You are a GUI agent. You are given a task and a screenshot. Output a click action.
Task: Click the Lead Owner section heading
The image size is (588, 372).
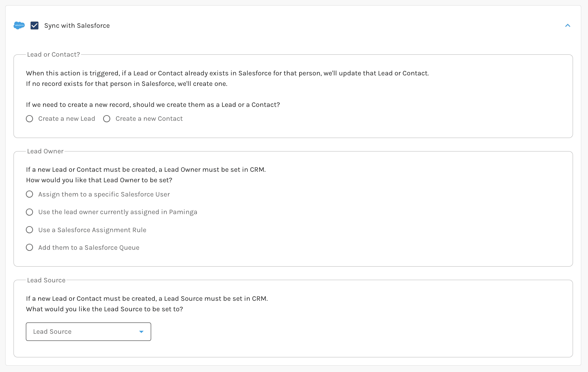pos(45,151)
